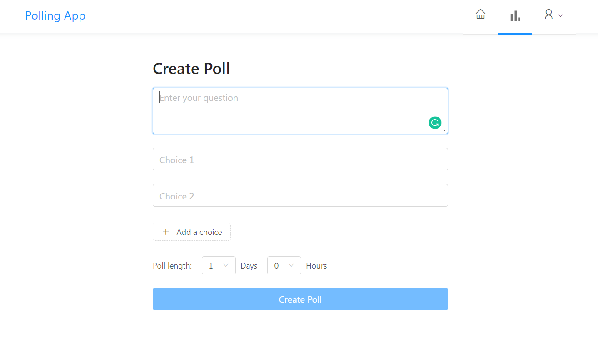The height and width of the screenshot is (364, 598).
Task: Open the Polling App logo link
Action: (x=55, y=16)
